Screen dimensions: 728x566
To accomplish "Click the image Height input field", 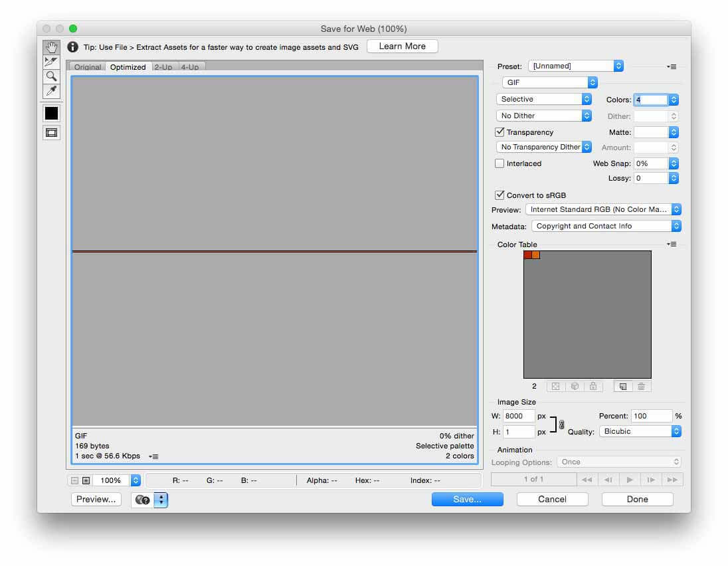I will click(x=519, y=432).
